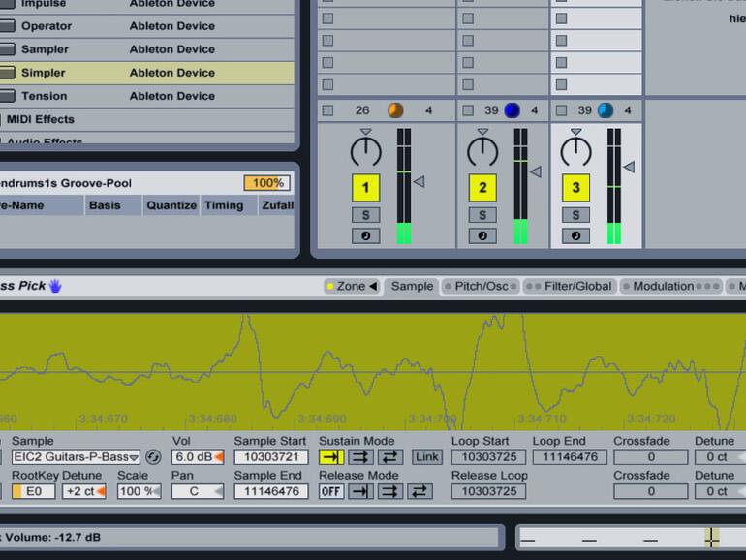Click the Simpler device icon
The width and height of the screenshot is (746, 560).
coord(7,73)
